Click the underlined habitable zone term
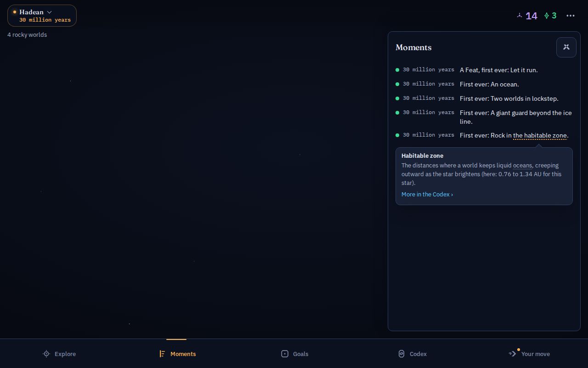 pos(540,135)
